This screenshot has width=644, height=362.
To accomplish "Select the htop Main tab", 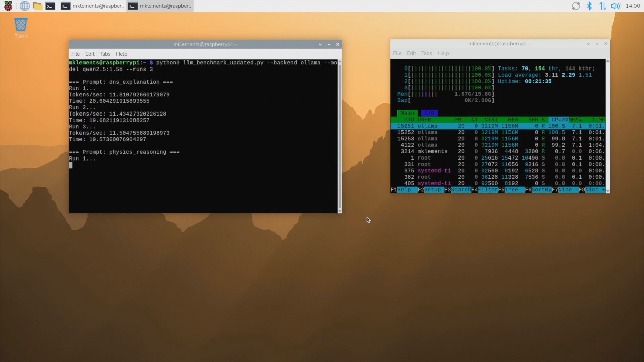I will pyautogui.click(x=407, y=113).
